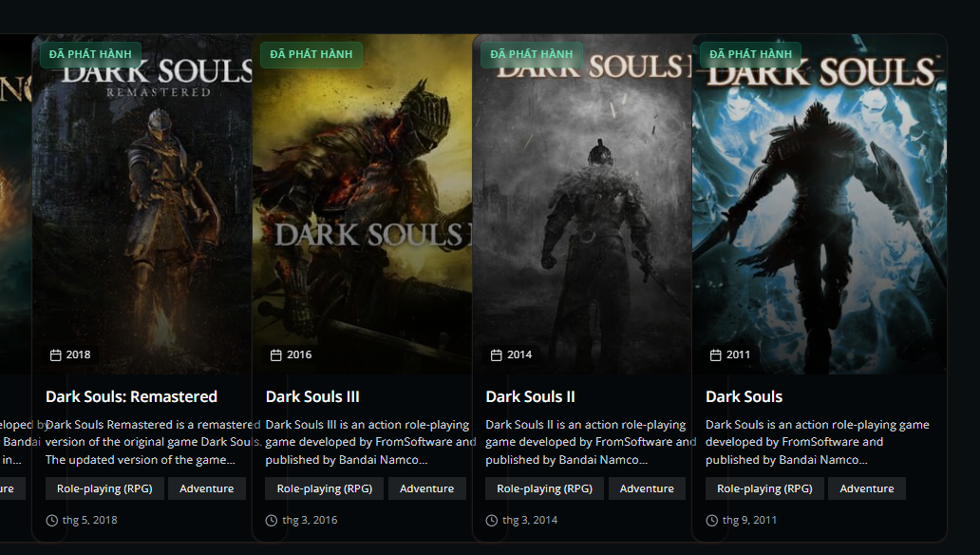Click ĐÃ PHÁT HÀNH badge on Dark Souls: Remastered
Image resolution: width=980 pixels, height=555 pixels.
[x=90, y=54]
